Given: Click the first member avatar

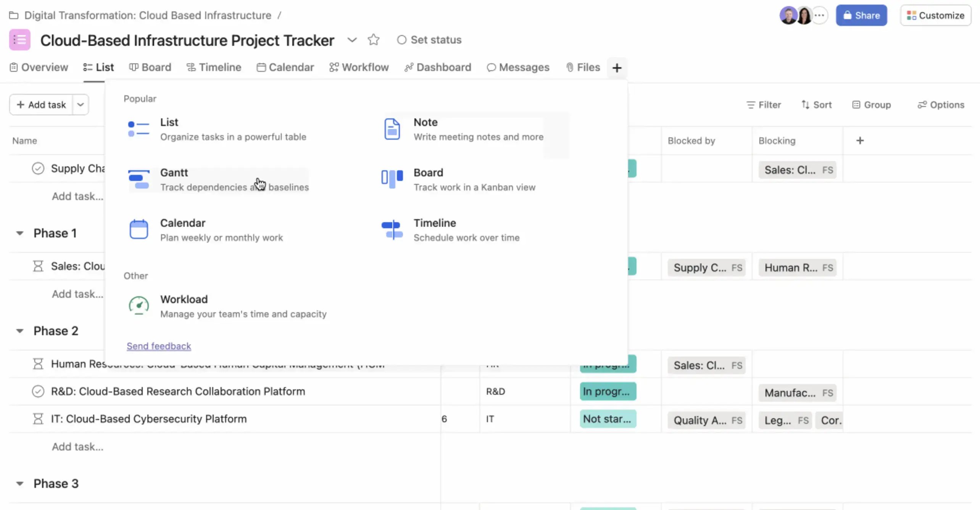Looking at the screenshot, I should tap(788, 15).
